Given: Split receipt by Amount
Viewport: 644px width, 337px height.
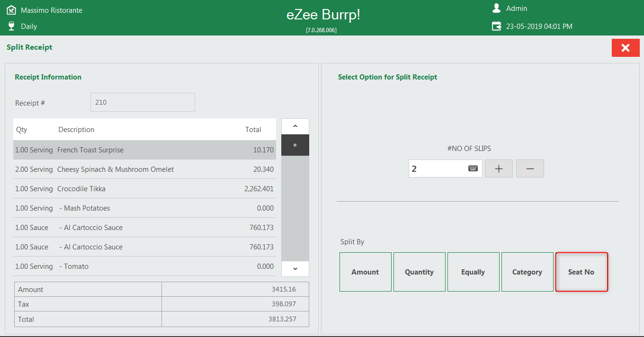Looking at the screenshot, I should 365,272.
